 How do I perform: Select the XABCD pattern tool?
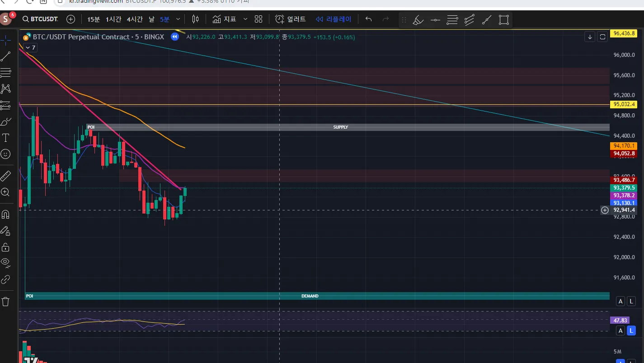(x=6, y=88)
